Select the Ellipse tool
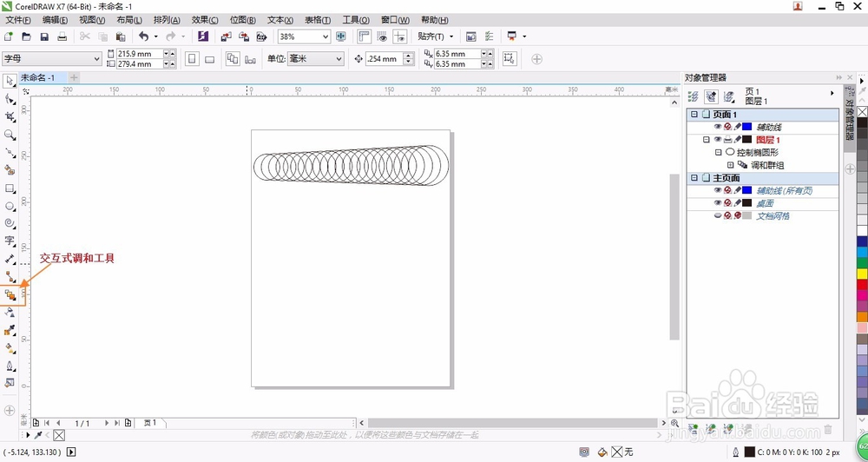The image size is (868, 462). [x=10, y=206]
